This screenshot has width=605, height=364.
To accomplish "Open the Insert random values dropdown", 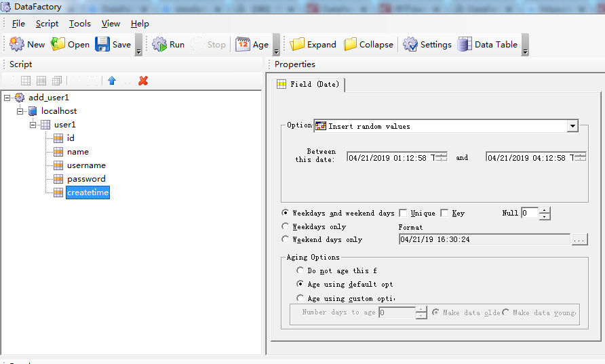I will pyautogui.click(x=572, y=125).
